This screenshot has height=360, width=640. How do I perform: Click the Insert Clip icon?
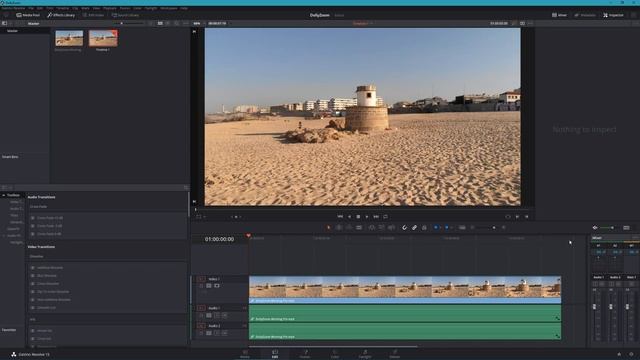tap(371, 227)
